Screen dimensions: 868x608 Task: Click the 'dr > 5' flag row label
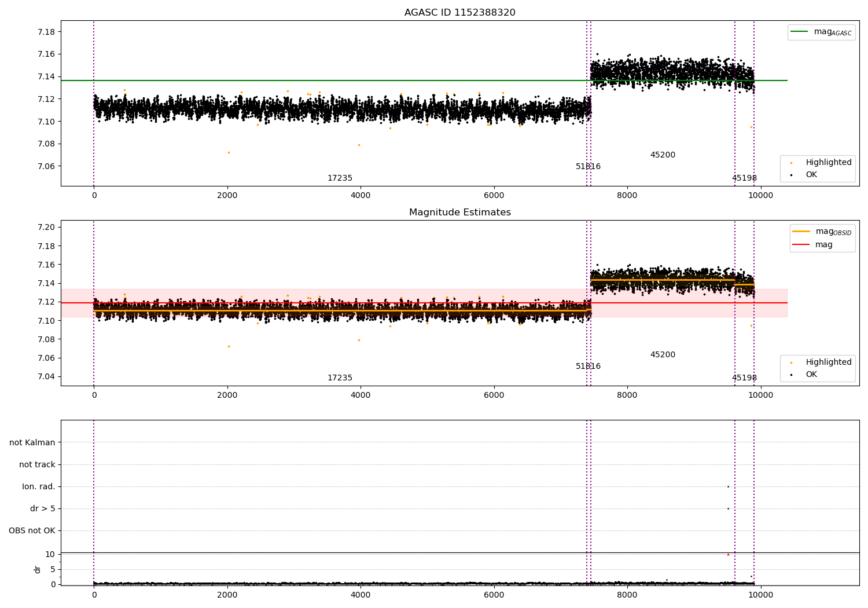[43, 508]
